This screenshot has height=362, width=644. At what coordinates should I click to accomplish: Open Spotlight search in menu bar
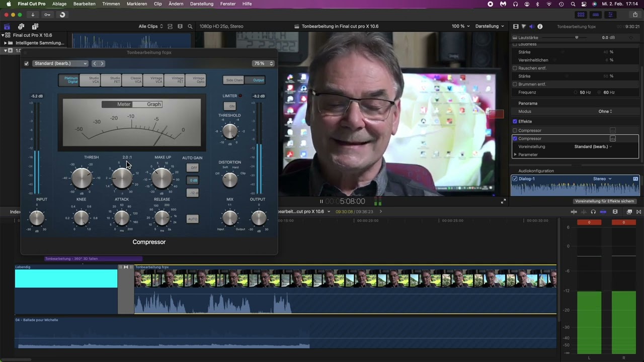(573, 4)
